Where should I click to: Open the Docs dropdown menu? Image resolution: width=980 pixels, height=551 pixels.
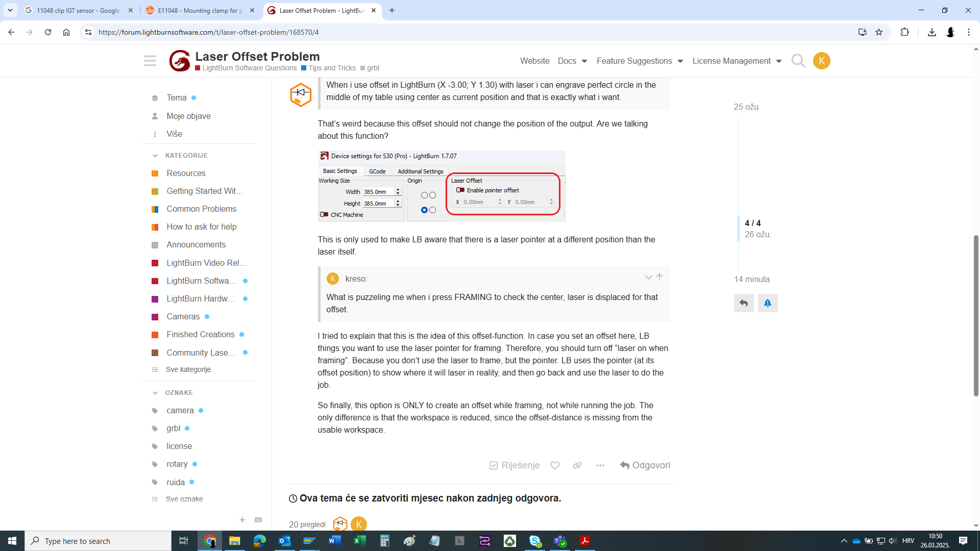point(572,61)
